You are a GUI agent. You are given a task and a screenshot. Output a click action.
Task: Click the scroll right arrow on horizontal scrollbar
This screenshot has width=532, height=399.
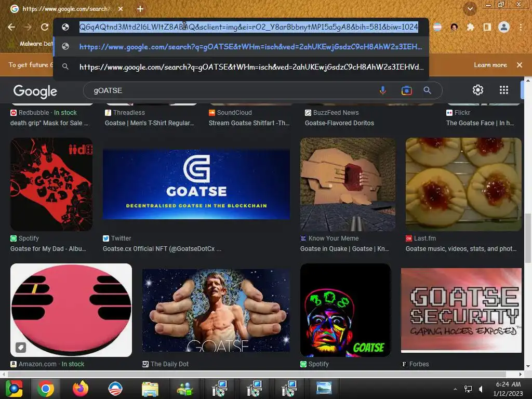pyautogui.click(x=521, y=374)
